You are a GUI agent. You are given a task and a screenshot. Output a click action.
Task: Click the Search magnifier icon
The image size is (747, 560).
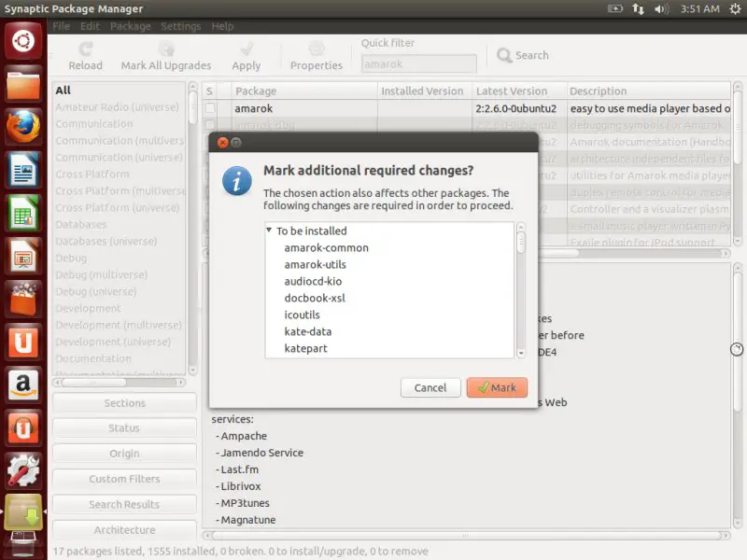pyautogui.click(x=504, y=56)
